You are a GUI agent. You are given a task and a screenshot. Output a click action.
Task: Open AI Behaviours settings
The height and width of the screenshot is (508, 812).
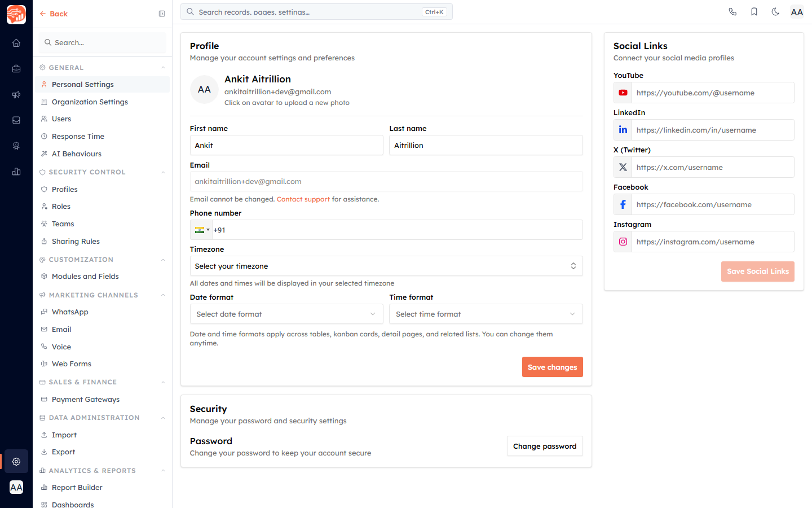point(102,154)
